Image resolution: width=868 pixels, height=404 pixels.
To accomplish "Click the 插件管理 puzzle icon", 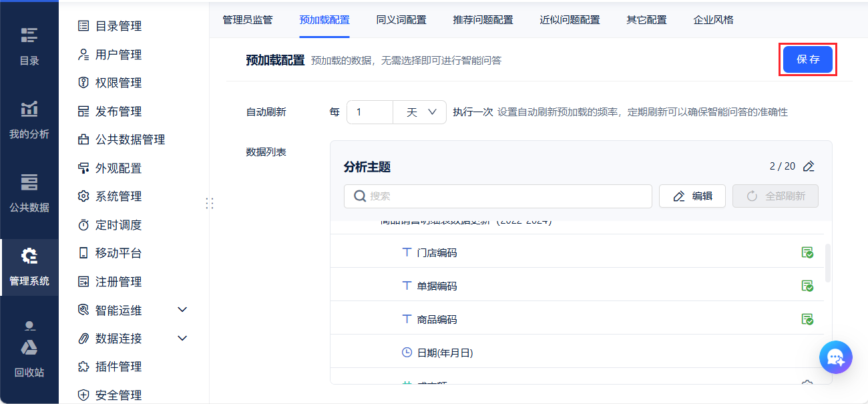I will tap(83, 367).
